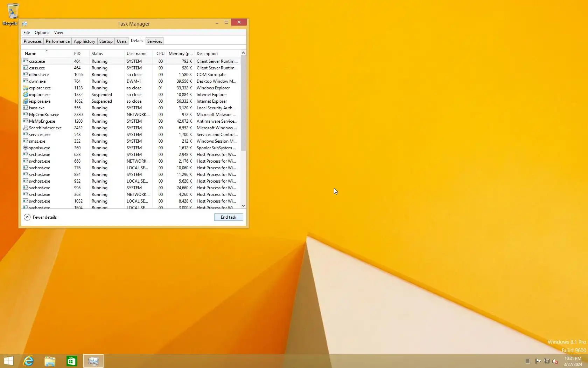The width and height of the screenshot is (588, 368).
Task: Click the "DWM-1" user name cell
Action: tap(134, 81)
